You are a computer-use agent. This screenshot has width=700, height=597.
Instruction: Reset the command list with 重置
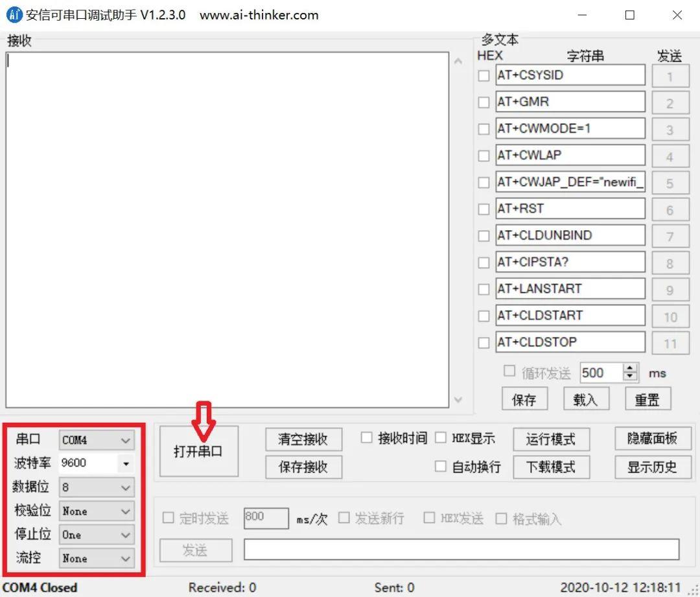(x=647, y=399)
